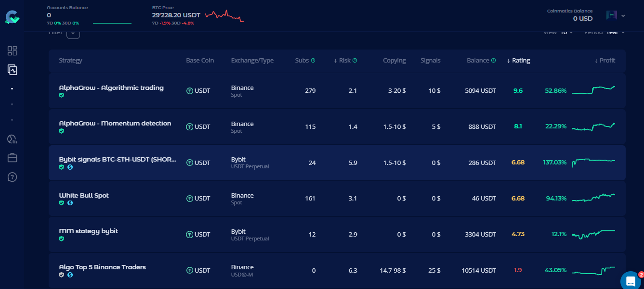Click USDT coin icon in AlphaGrow Algorithmic row
Image resolution: width=644 pixels, height=289 pixels.
point(190,91)
